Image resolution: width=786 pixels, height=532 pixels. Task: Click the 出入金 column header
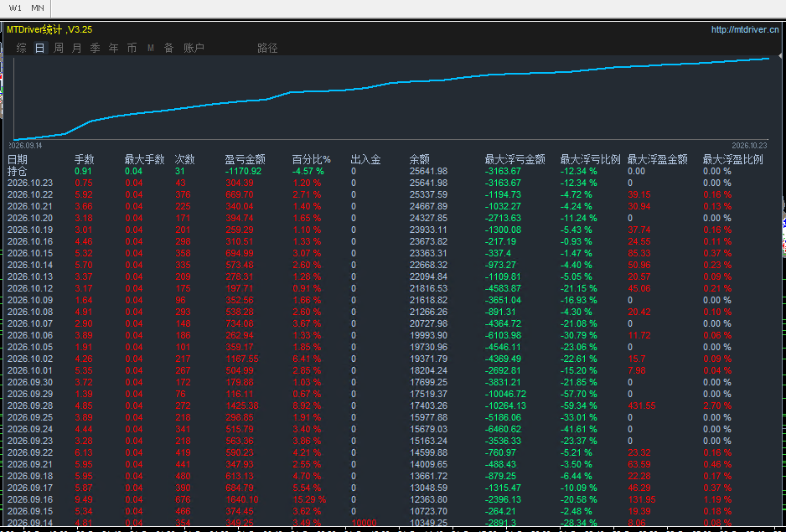366,159
